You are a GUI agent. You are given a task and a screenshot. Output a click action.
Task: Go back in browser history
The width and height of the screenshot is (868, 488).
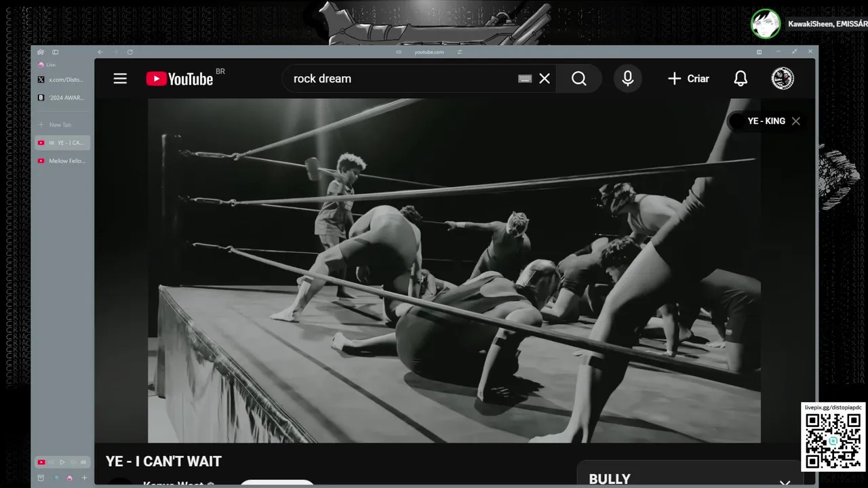point(100,52)
